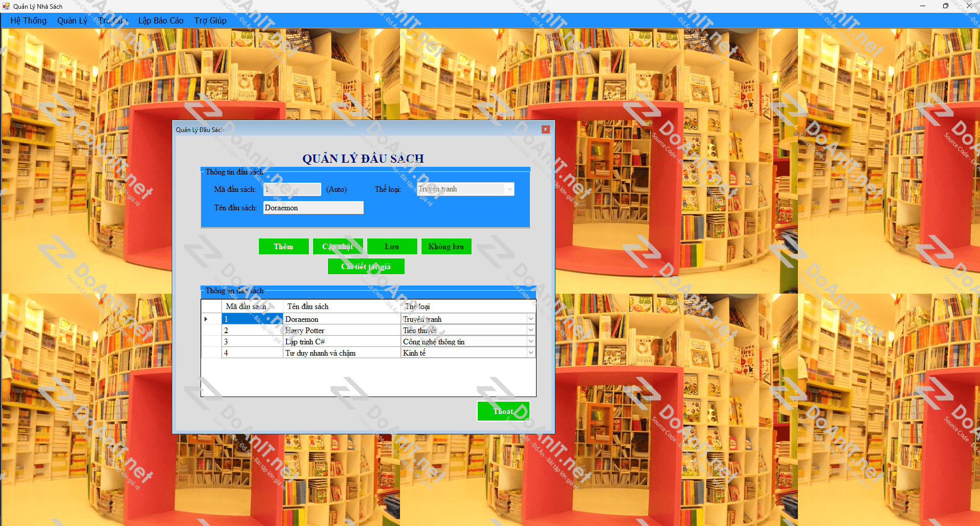Open the Lập Báo Cáo menu

point(161,20)
